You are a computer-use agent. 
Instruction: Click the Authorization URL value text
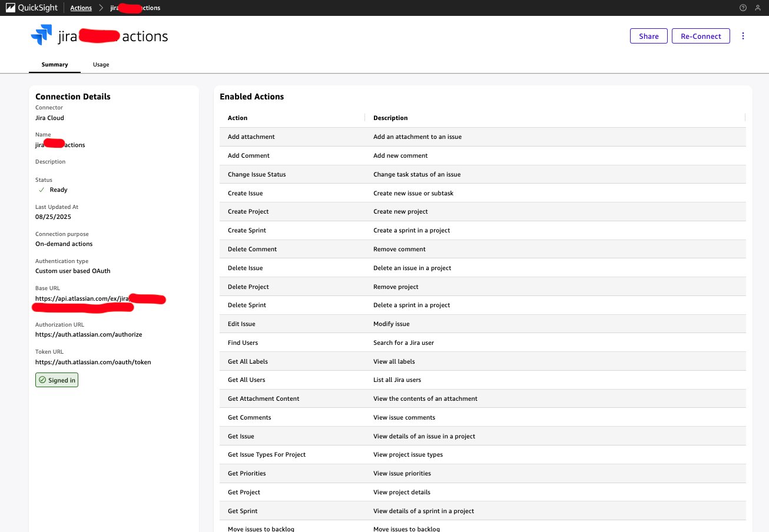(x=88, y=334)
